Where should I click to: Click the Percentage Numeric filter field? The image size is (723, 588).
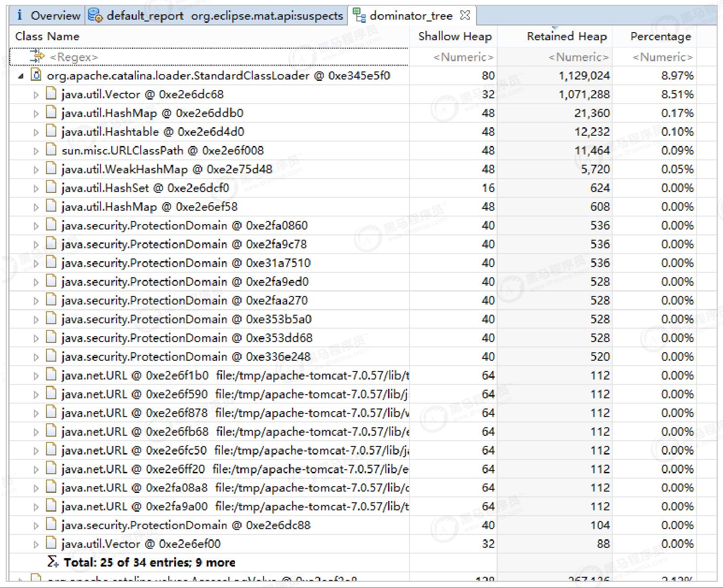[x=662, y=57]
